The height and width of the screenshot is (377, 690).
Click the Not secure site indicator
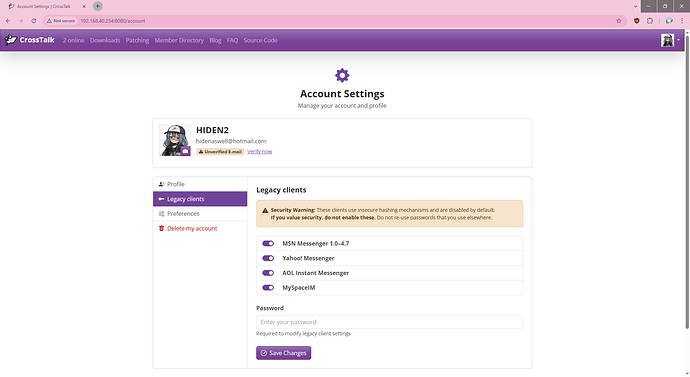[61, 21]
